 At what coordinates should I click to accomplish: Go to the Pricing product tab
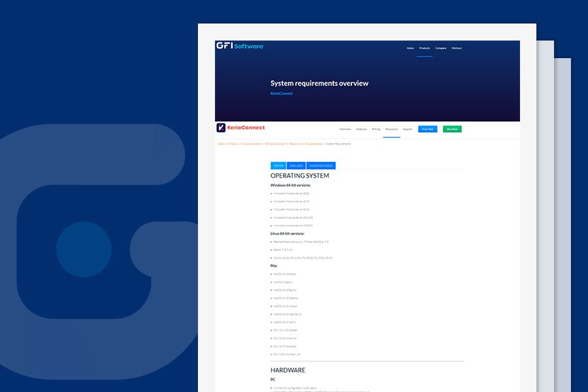[x=376, y=129]
